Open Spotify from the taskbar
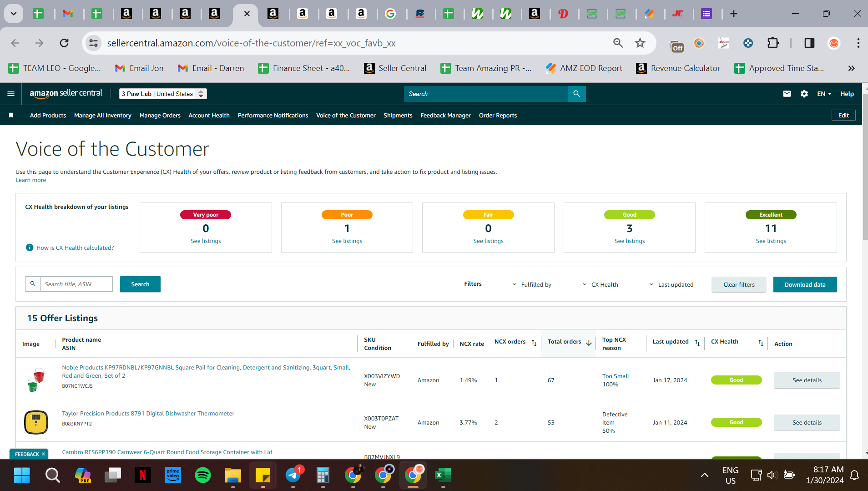 [203, 475]
